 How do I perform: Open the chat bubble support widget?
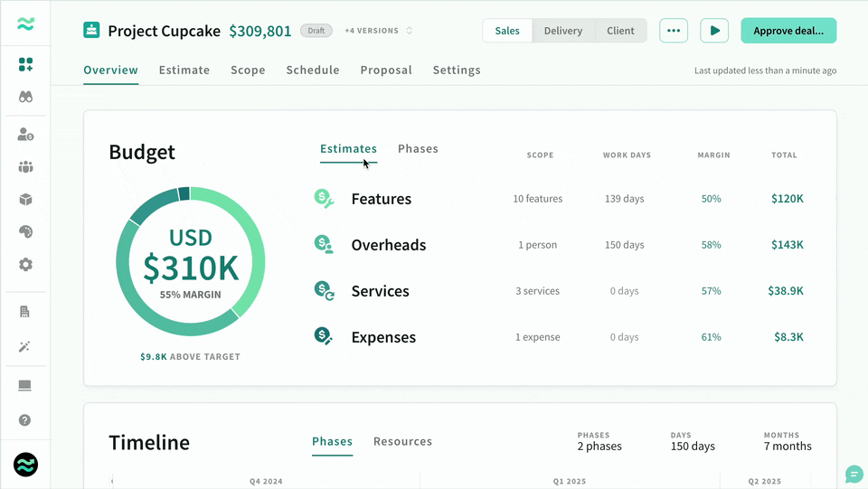click(x=854, y=474)
